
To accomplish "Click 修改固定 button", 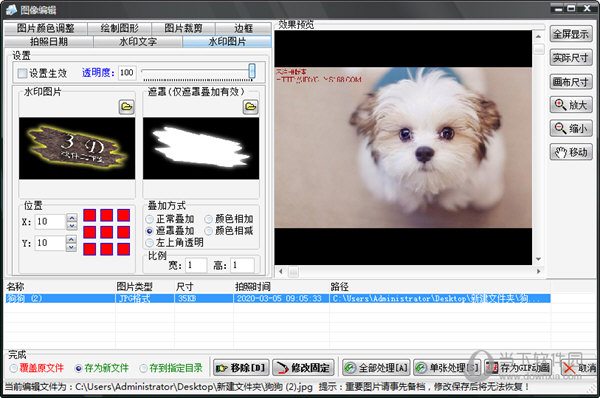I will tap(303, 368).
